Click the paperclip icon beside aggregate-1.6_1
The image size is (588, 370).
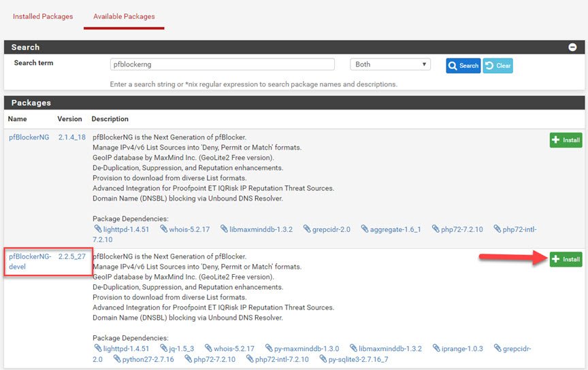pos(365,229)
